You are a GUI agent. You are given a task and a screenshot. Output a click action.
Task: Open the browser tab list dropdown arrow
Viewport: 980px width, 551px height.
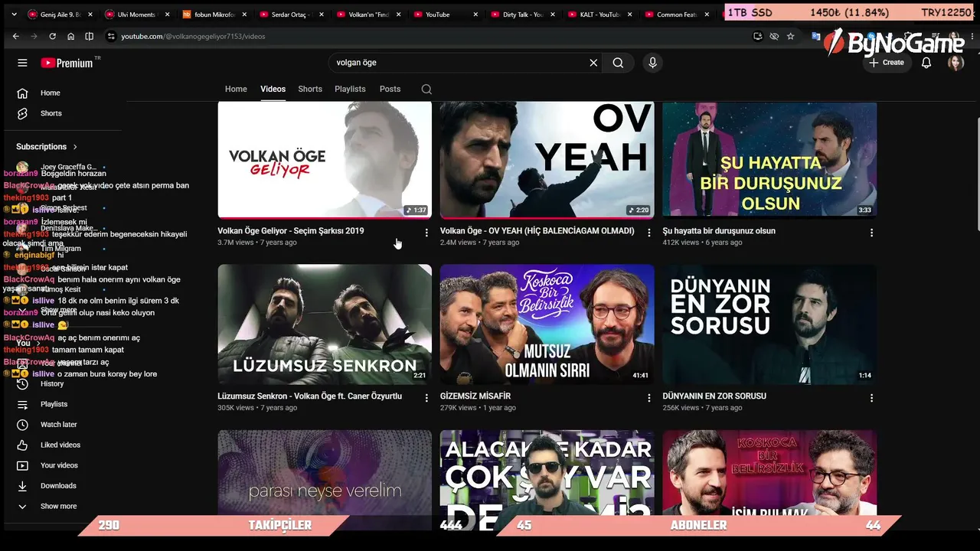coord(14,14)
